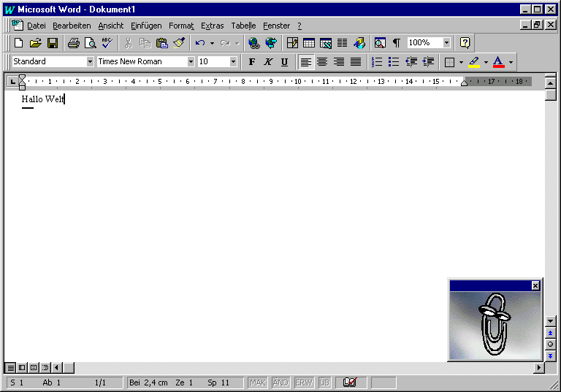
Task: Apply yellow highlighter color
Action: pyautogui.click(x=473, y=61)
